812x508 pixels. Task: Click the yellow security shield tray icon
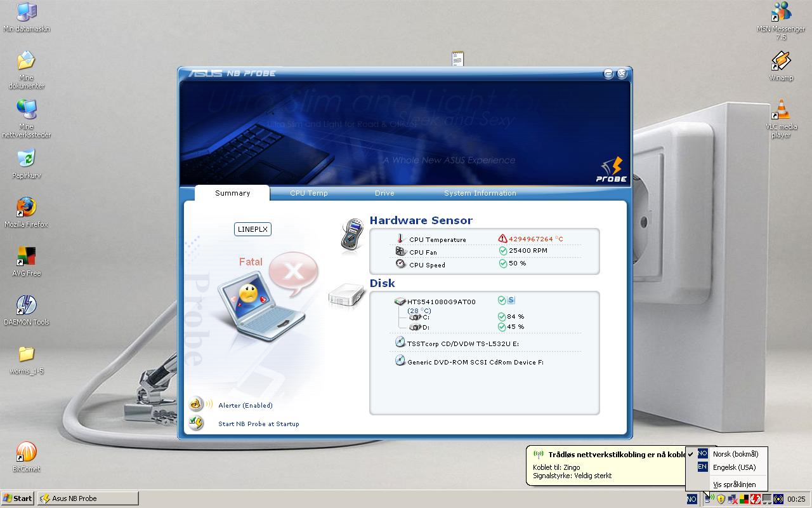click(x=721, y=499)
